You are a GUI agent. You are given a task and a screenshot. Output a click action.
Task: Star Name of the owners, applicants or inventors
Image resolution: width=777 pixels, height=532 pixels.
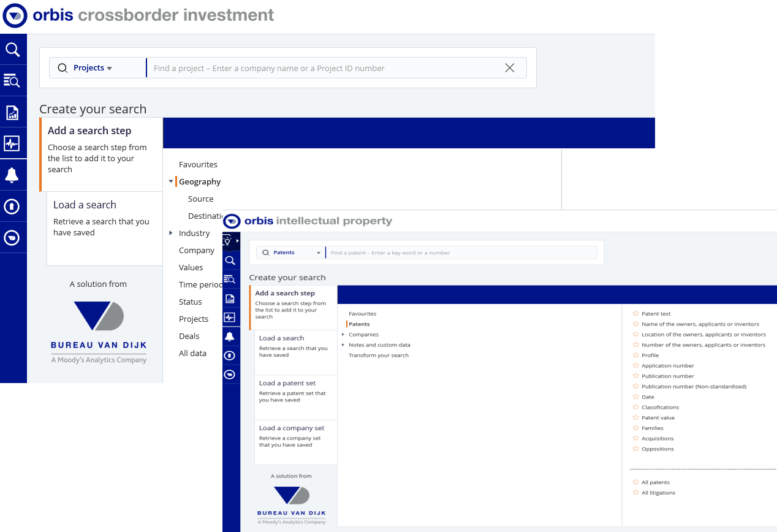pyautogui.click(x=635, y=324)
